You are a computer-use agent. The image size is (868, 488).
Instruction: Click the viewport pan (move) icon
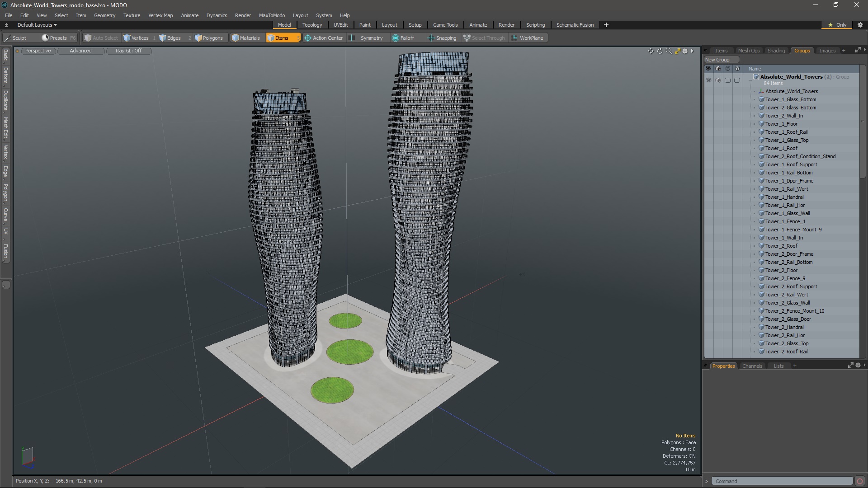(651, 51)
